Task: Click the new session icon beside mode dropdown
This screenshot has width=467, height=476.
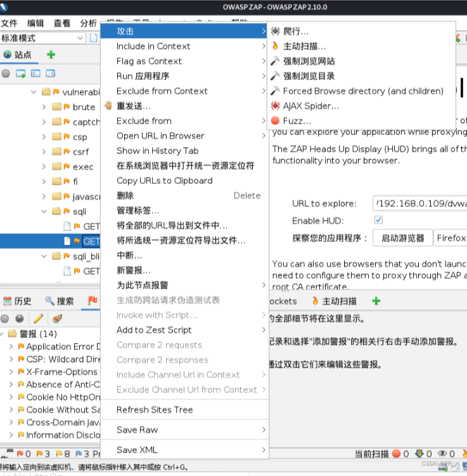Action: click(94, 38)
